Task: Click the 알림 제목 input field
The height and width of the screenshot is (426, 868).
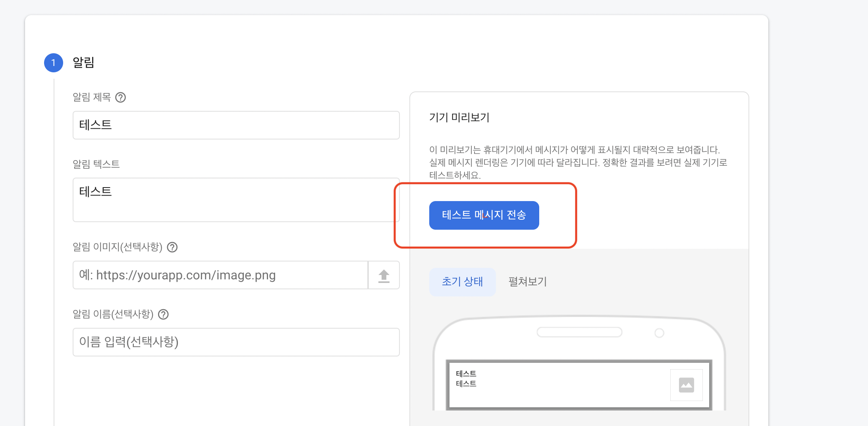Action: coord(236,125)
